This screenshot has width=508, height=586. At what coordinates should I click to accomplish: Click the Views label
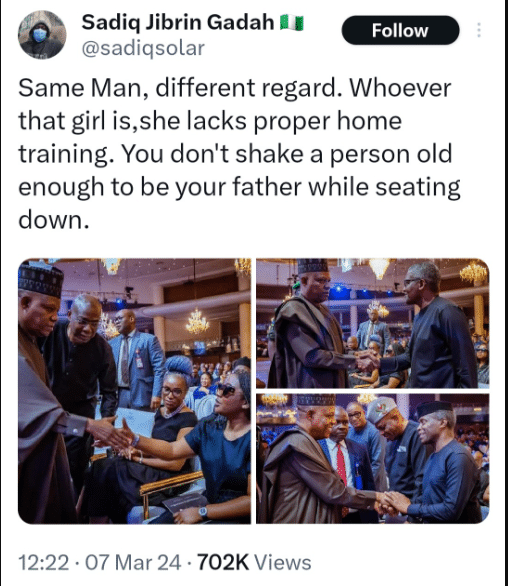[283, 562]
